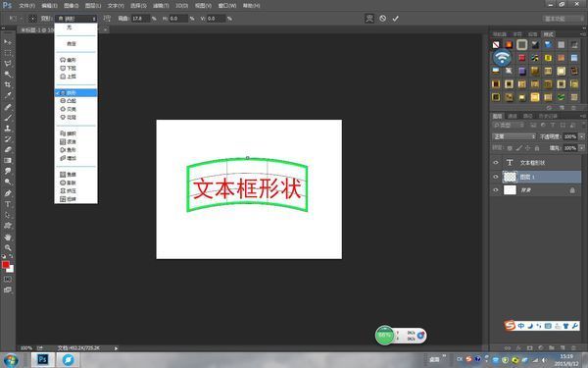Open the warp style dropdown

[76, 18]
